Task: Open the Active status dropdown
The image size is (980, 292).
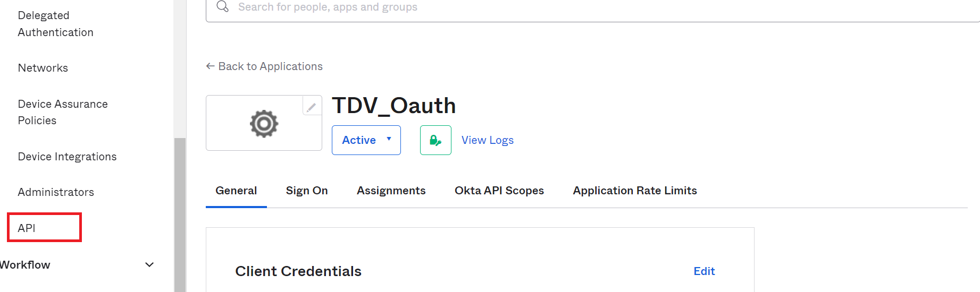Action: [366, 140]
